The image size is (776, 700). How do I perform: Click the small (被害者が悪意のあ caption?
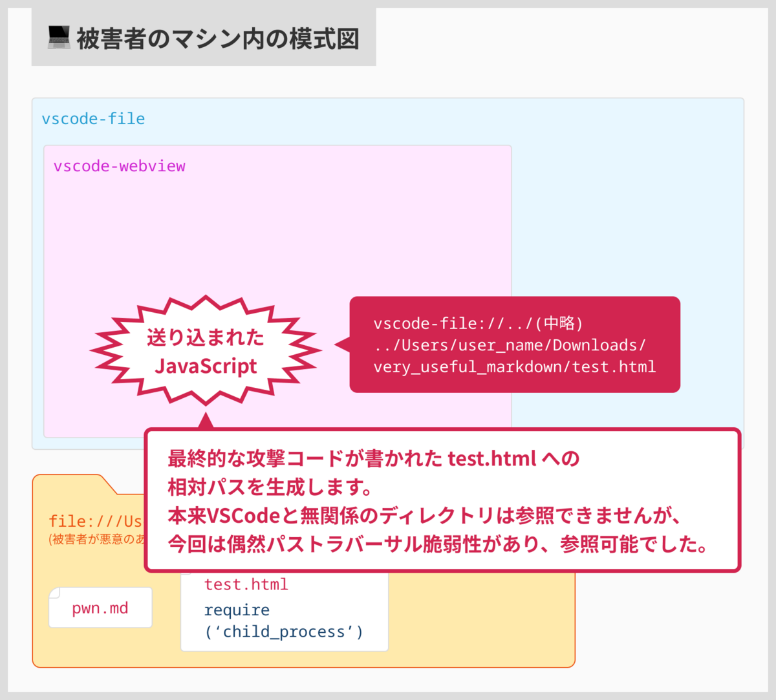pos(97,539)
